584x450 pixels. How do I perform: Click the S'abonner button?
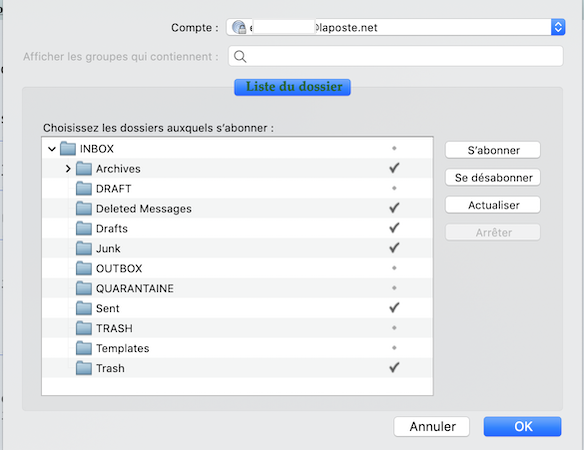pos(493,150)
